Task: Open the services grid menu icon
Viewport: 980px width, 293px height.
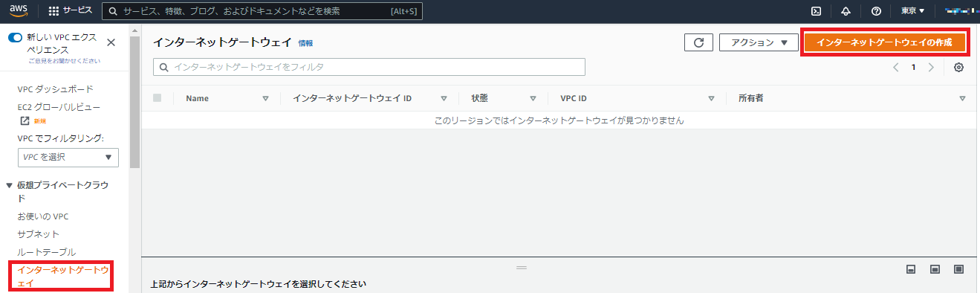Action: coord(53,11)
